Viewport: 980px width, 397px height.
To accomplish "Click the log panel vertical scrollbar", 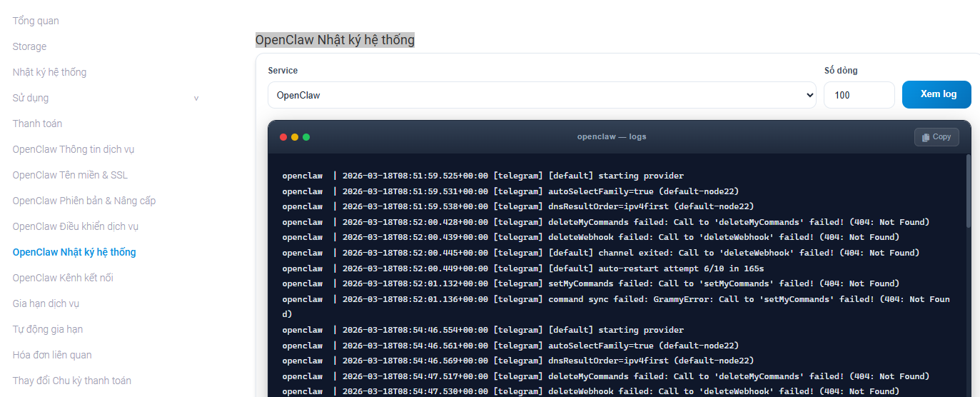I will (x=969, y=191).
